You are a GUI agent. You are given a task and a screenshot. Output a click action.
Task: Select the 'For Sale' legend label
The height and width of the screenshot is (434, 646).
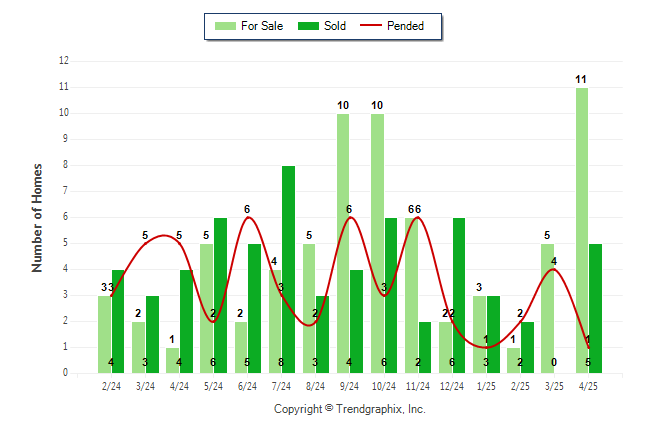pyautogui.click(x=262, y=26)
